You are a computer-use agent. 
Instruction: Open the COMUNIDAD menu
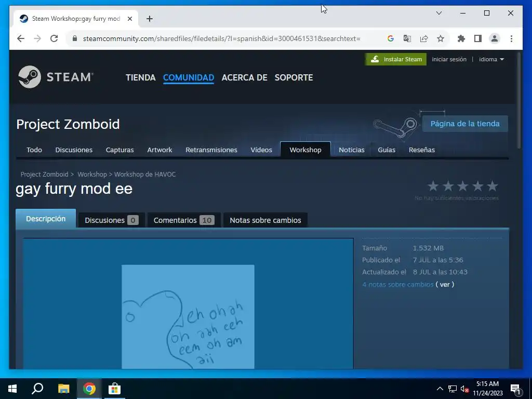(188, 78)
